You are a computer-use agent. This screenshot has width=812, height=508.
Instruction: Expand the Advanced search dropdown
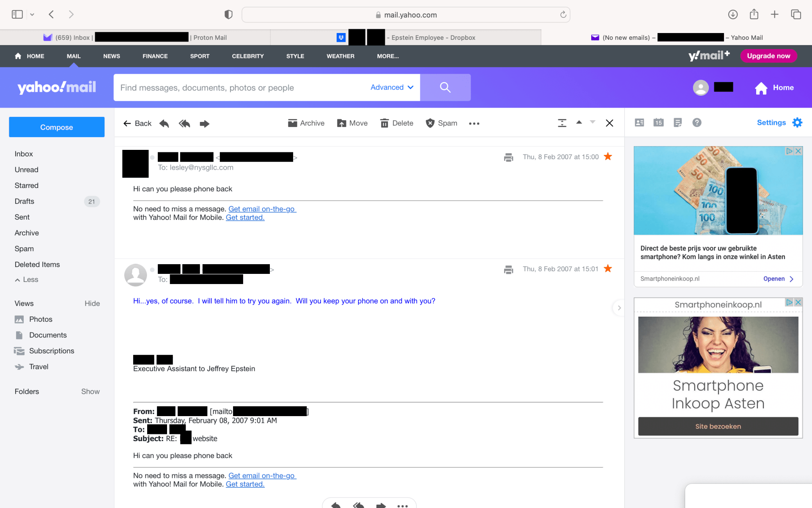pyautogui.click(x=392, y=87)
